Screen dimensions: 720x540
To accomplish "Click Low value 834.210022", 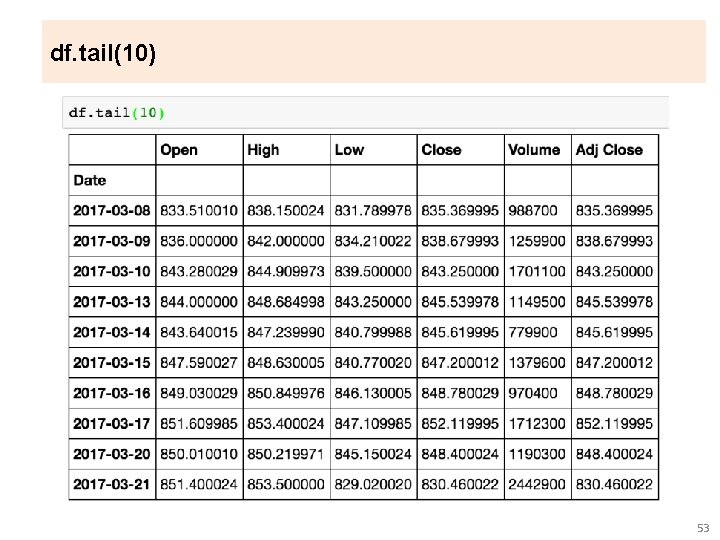I will (x=373, y=241).
